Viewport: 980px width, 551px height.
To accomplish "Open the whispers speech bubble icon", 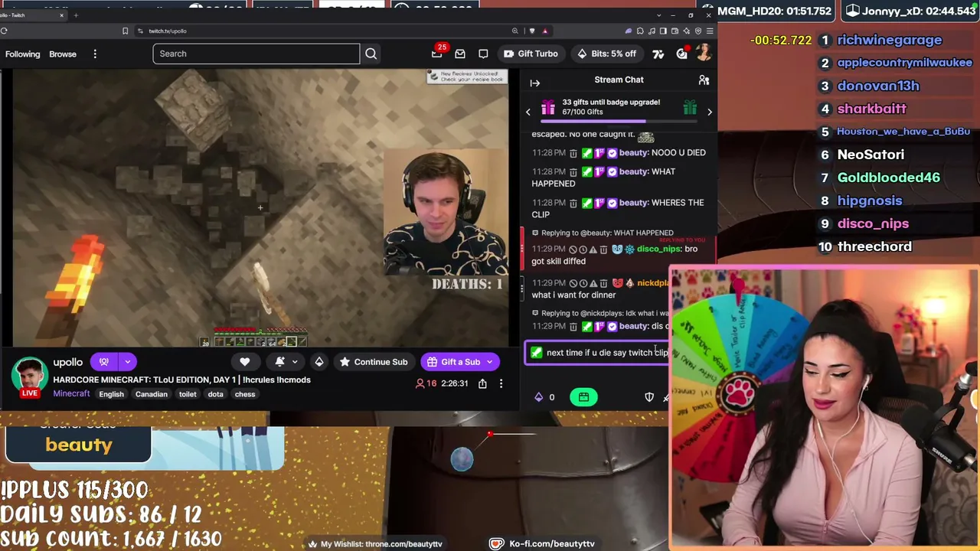I will (x=483, y=54).
